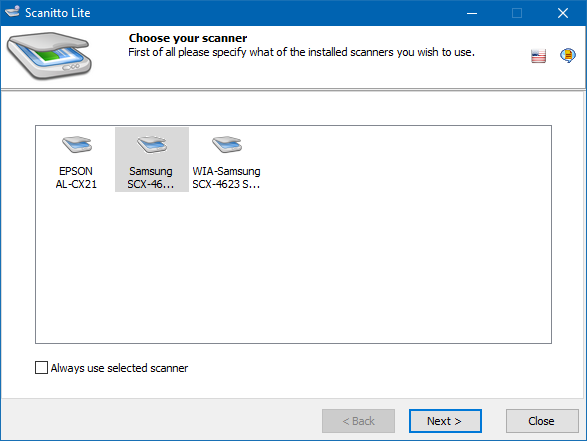Viewport: 587px width, 441px height.
Task: Click the Samsung SCX-46... label text
Action: (151, 177)
